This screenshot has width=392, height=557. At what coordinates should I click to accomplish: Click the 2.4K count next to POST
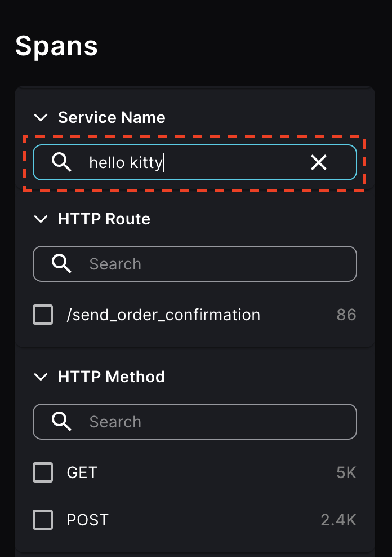338,520
